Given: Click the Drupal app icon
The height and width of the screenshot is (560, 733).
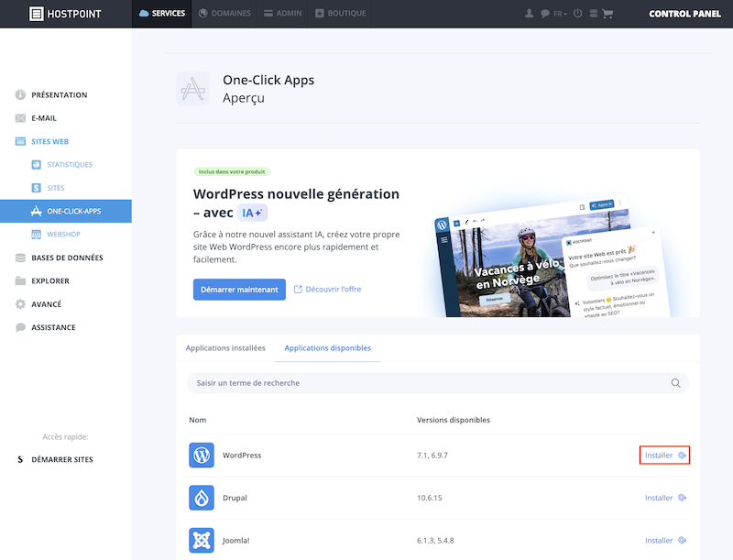Looking at the screenshot, I should (202, 498).
